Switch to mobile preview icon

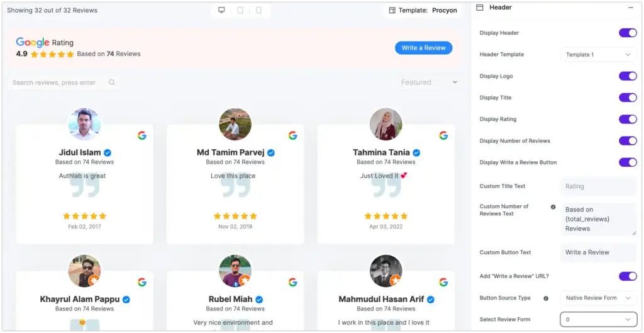(258, 10)
